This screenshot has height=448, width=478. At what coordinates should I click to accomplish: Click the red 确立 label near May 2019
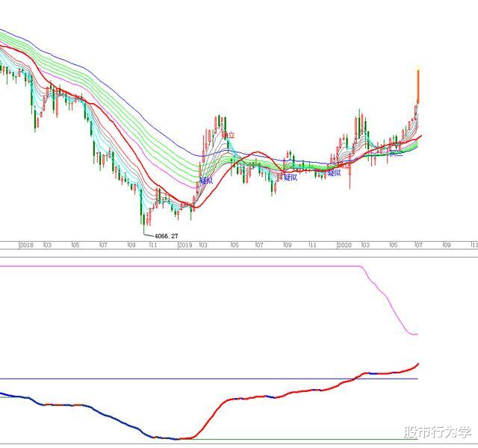(229, 135)
